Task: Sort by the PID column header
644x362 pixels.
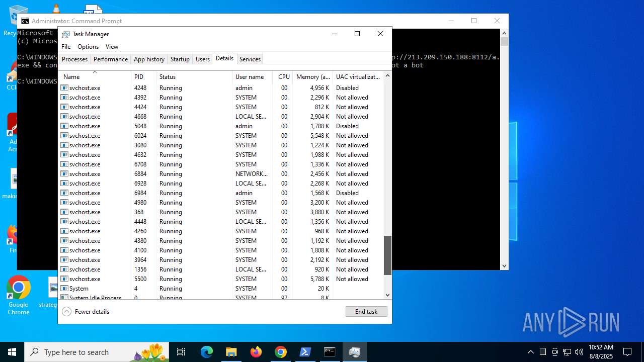Action: (143, 76)
